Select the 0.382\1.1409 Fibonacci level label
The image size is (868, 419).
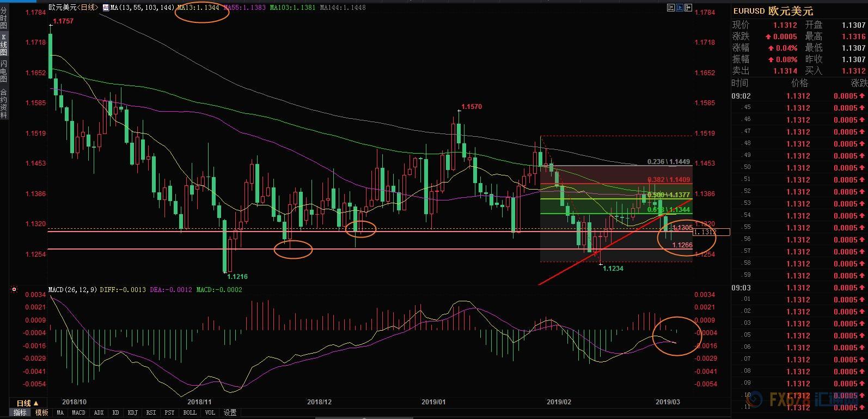coord(669,180)
